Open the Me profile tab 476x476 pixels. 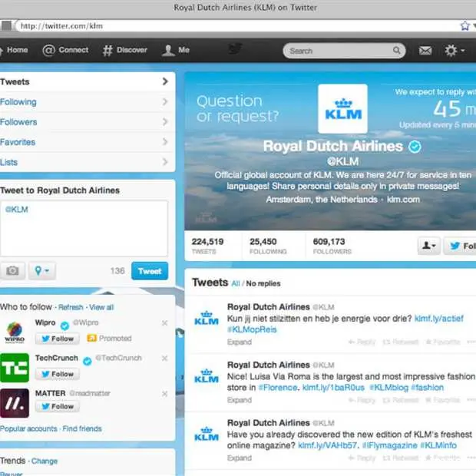tap(176, 50)
